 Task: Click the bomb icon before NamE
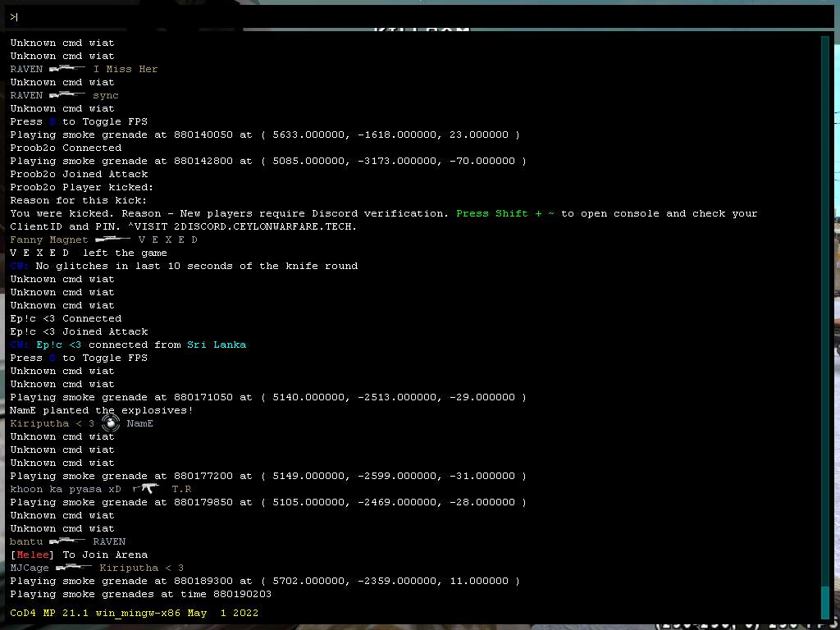point(111,423)
